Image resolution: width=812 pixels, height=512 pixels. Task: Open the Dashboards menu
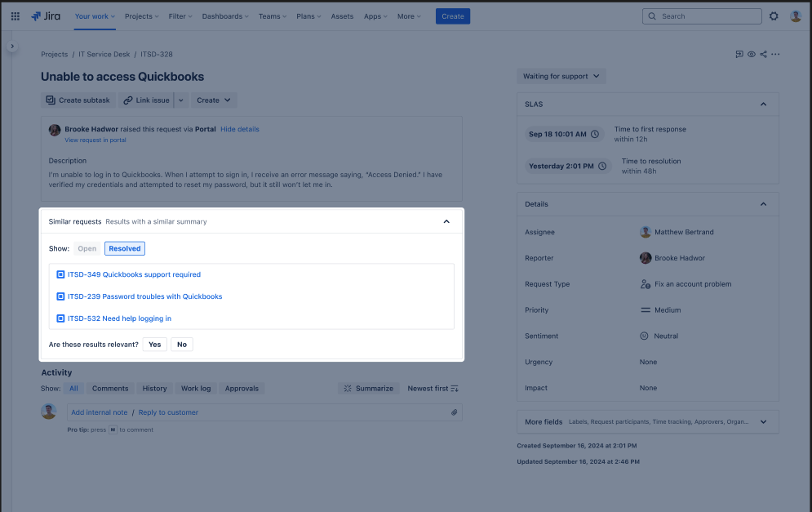coord(225,16)
